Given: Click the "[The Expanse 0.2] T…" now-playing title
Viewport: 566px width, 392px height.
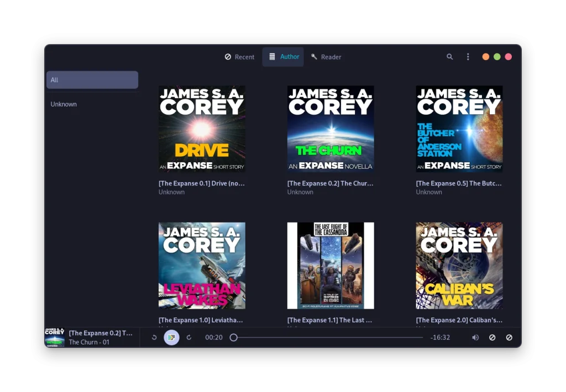Looking at the screenshot, I should pos(101,333).
